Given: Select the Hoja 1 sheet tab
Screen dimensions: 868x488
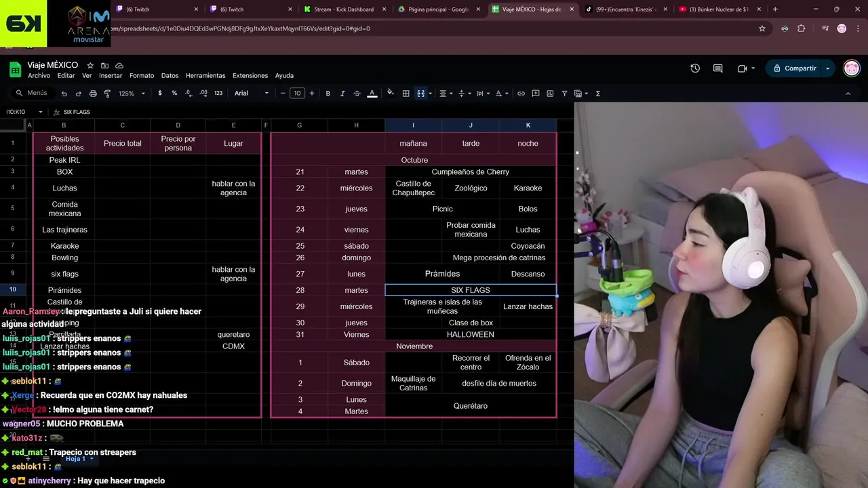Looking at the screenshot, I should [x=79, y=459].
